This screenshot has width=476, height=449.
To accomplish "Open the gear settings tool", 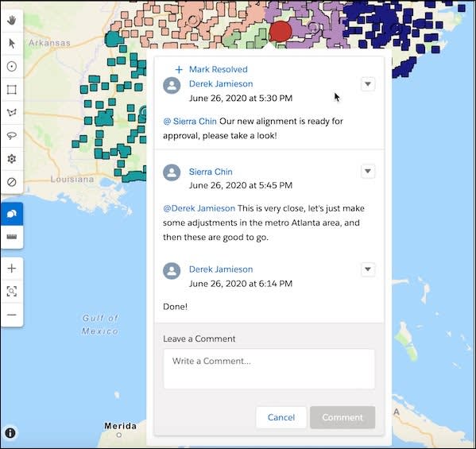I will coord(12,159).
